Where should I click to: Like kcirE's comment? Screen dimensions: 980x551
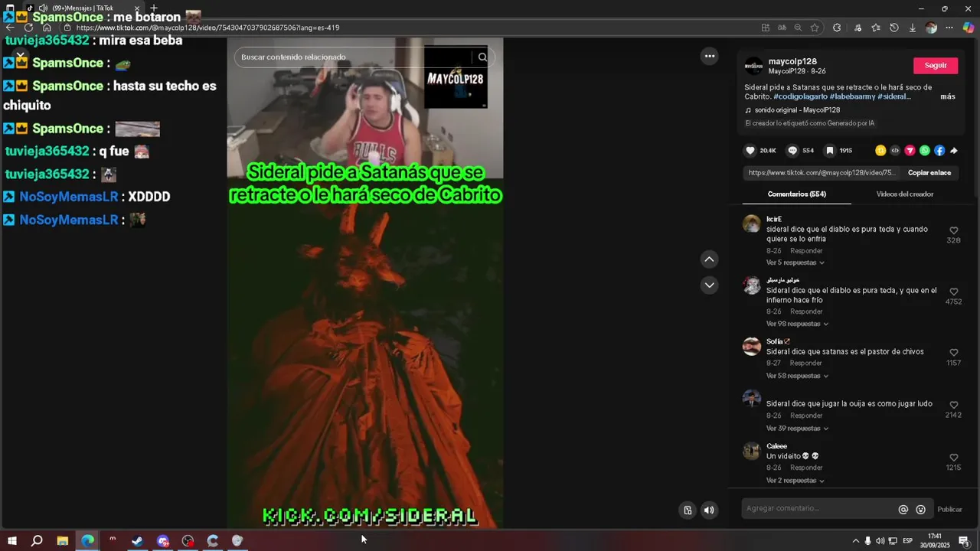[953, 230]
